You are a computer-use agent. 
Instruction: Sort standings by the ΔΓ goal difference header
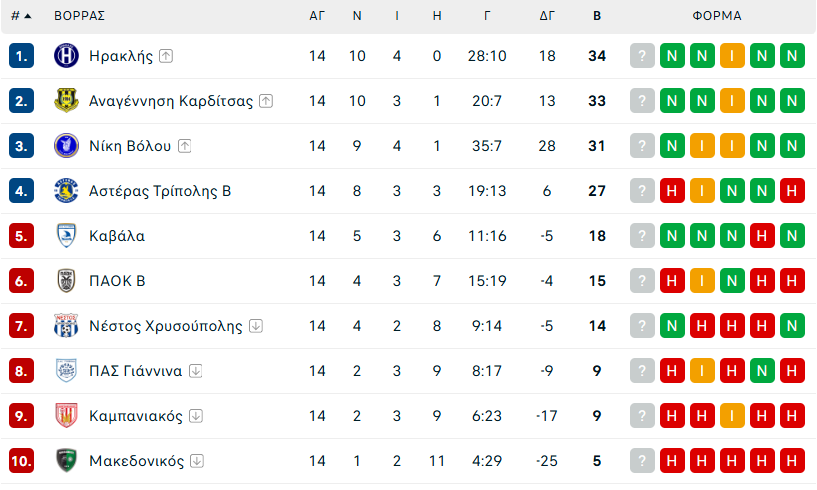547,16
